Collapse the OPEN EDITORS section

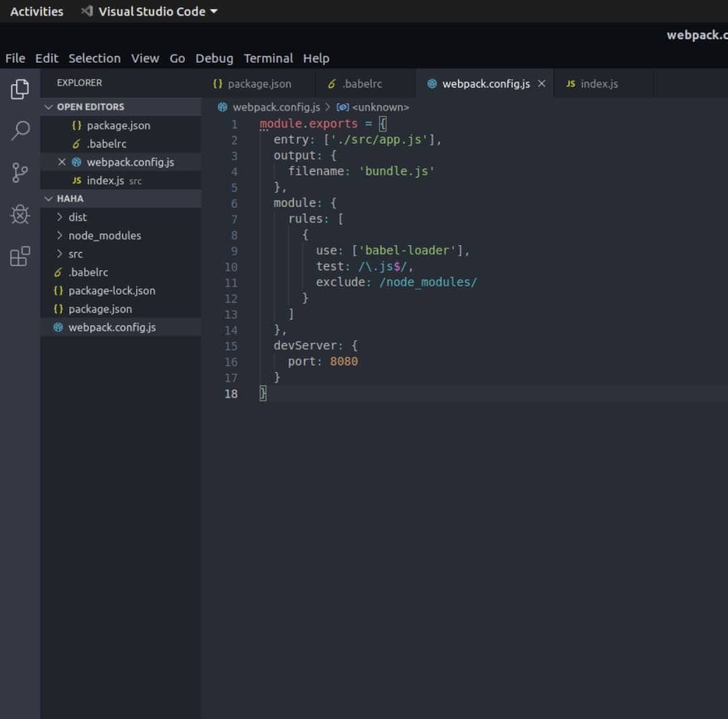[49, 106]
